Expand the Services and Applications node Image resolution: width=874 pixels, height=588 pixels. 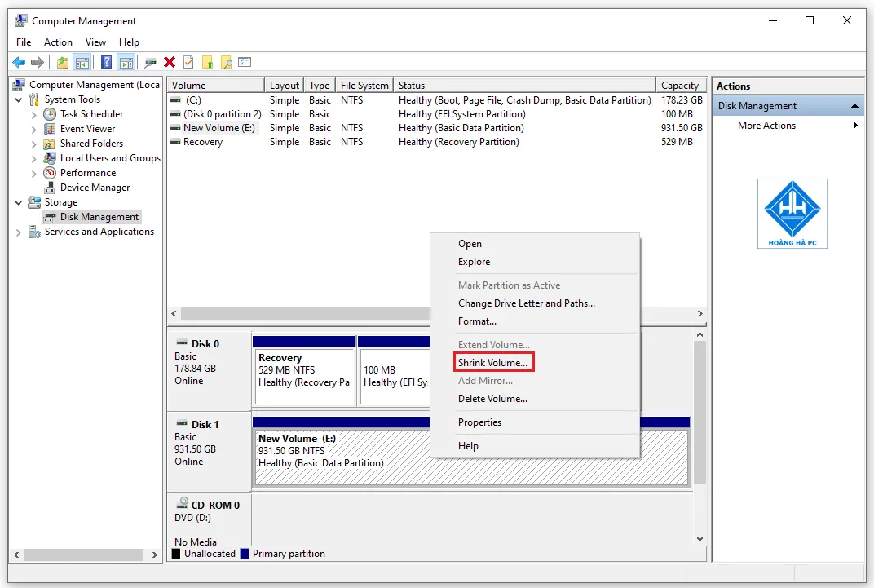[x=19, y=232]
